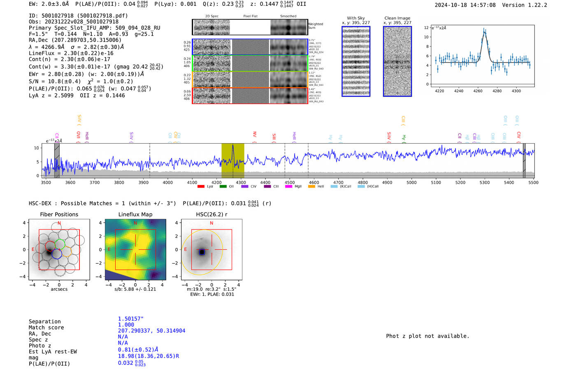Click the magenta MgII legend swatch
The height and width of the screenshot is (392, 576).
tap(289, 186)
